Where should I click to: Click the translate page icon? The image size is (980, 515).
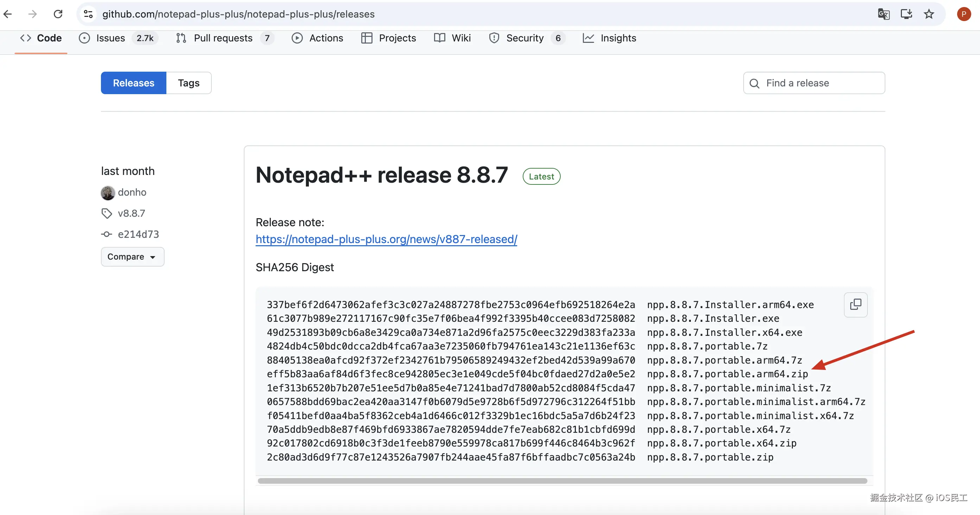click(883, 14)
